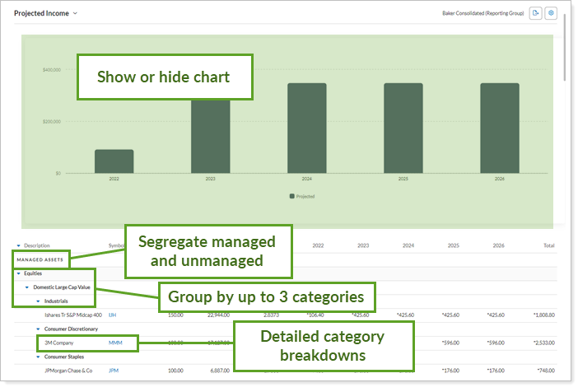Collapse the Consumer Discretionary sector
This screenshot has height=392, width=578.
(36, 329)
